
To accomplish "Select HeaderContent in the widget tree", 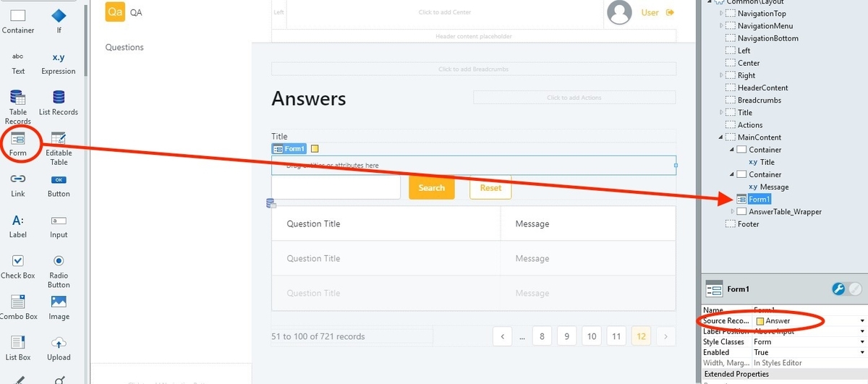I will coord(762,88).
